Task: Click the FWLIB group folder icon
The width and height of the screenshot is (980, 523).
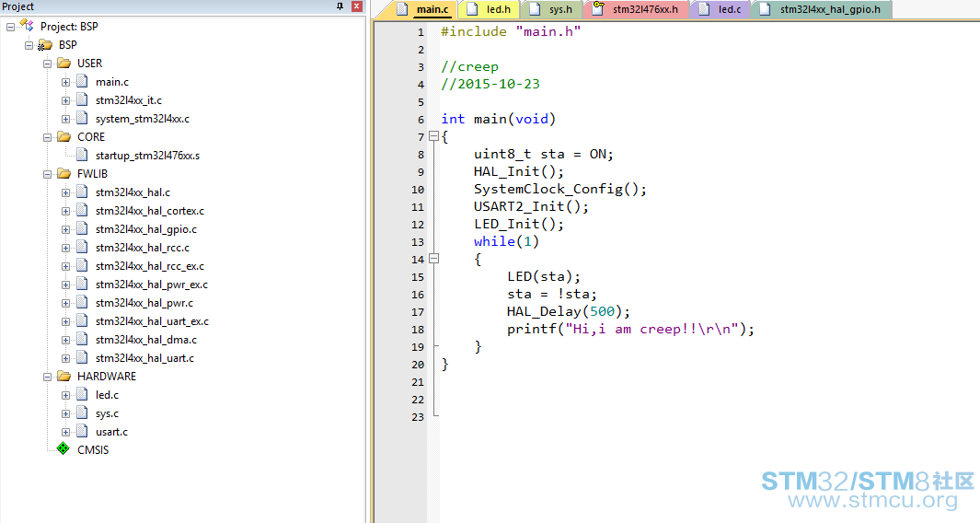Action: [x=63, y=173]
